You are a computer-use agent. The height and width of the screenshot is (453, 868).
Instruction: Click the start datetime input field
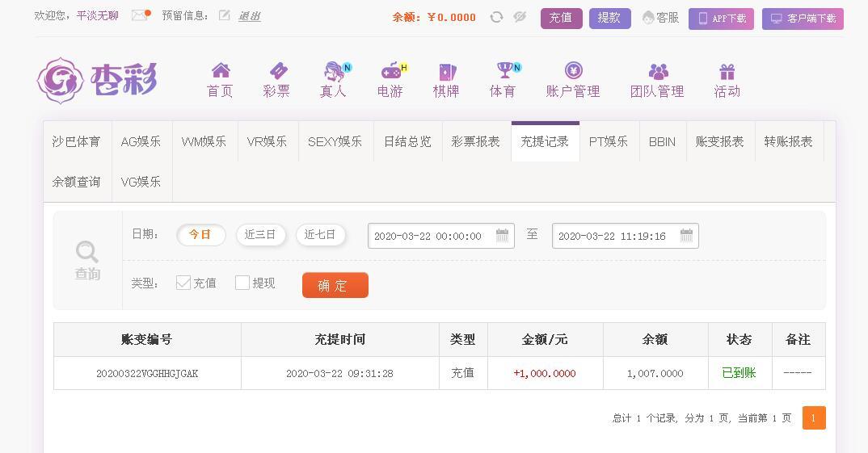[441, 236]
